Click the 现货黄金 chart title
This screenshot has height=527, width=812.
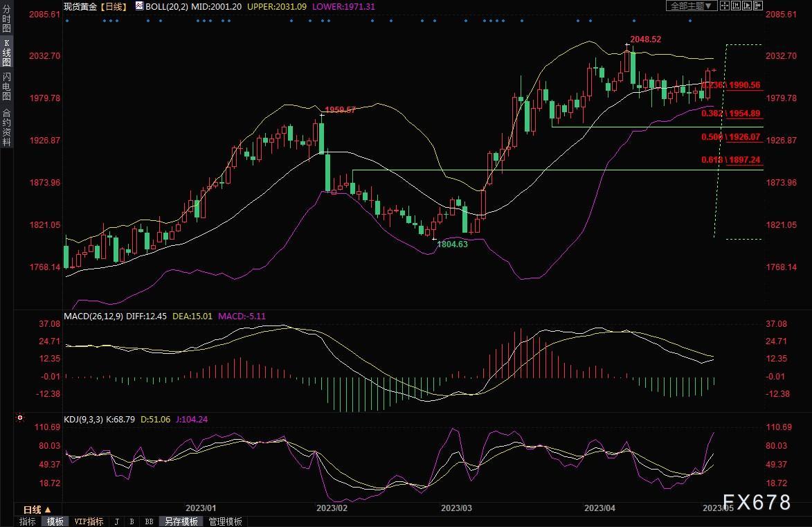point(80,7)
